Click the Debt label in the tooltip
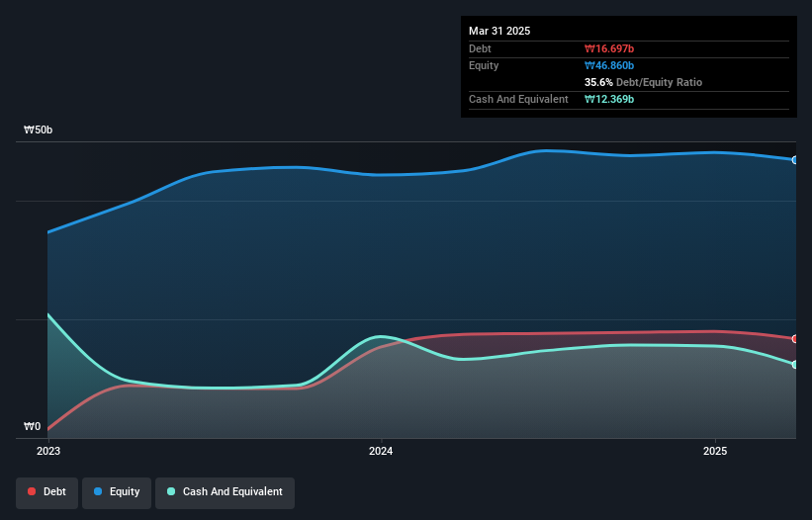The width and height of the screenshot is (812, 520). click(480, 48)
